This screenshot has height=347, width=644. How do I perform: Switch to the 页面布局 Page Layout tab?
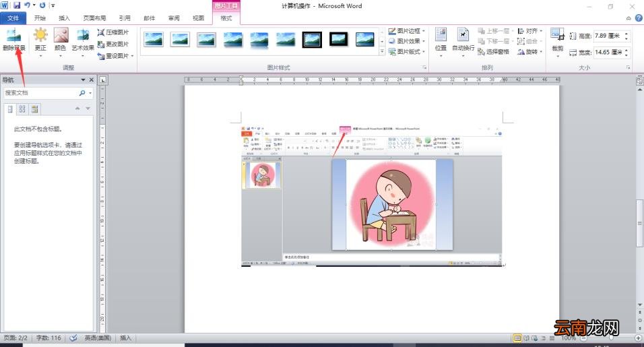point(94,18)
